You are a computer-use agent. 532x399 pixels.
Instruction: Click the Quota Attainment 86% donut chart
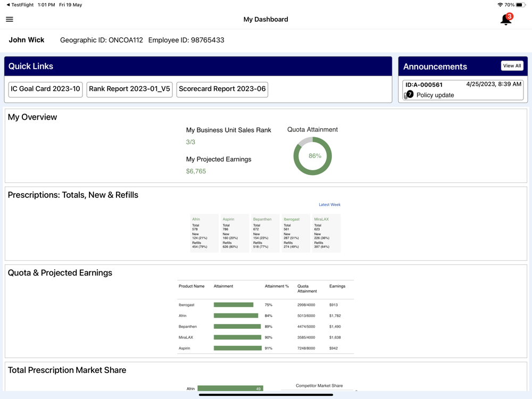(x=313, y=156)
